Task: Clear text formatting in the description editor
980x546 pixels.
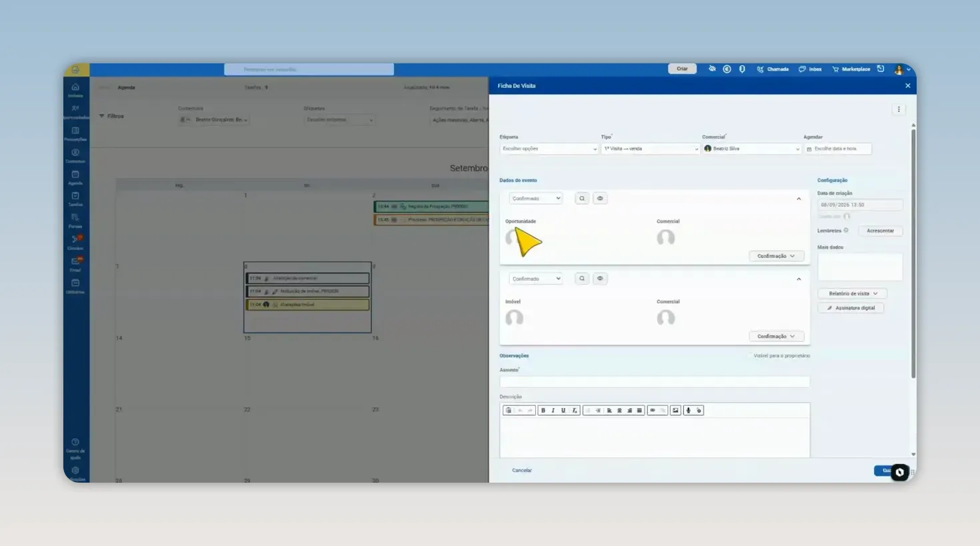Action: 574,411
